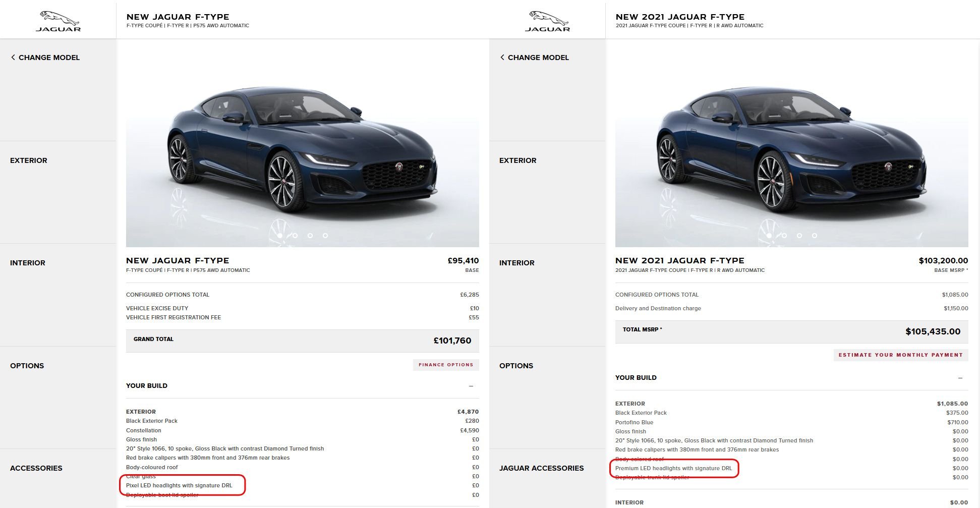This screenshot has height=508, width=980.
Task: Select the second carousel dot under left car
Action: click(295, 236)
